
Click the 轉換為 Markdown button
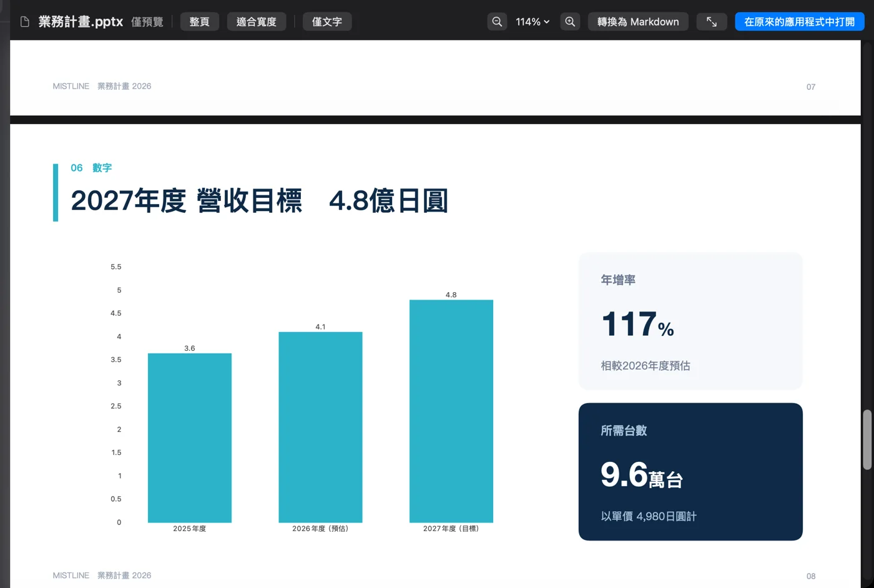pyautogui.click(x=638, y=22)
